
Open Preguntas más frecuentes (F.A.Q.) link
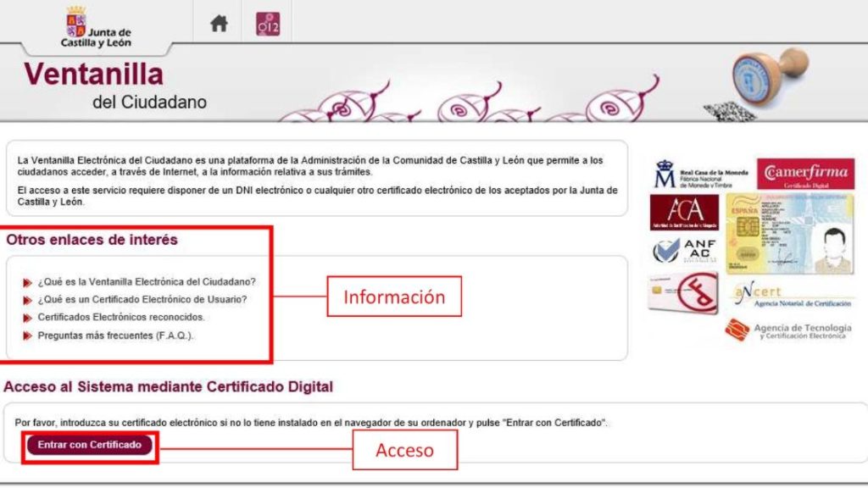[x=116, y=335]
